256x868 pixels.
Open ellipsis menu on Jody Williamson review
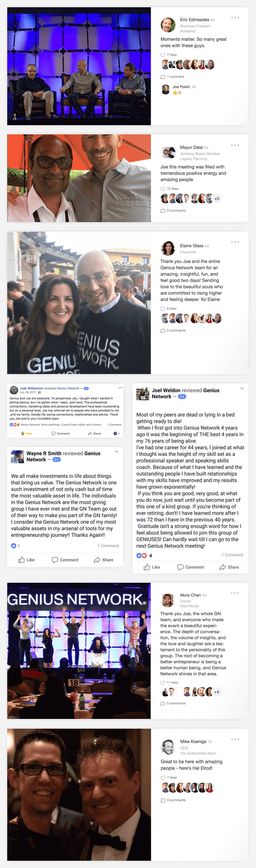pyautogui.click(x=120, y=388)
